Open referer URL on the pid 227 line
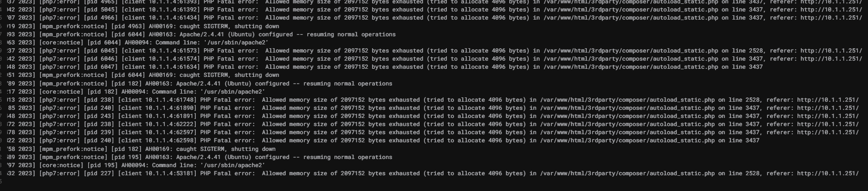Screen dimensions: 868x191 coord(828,173)
